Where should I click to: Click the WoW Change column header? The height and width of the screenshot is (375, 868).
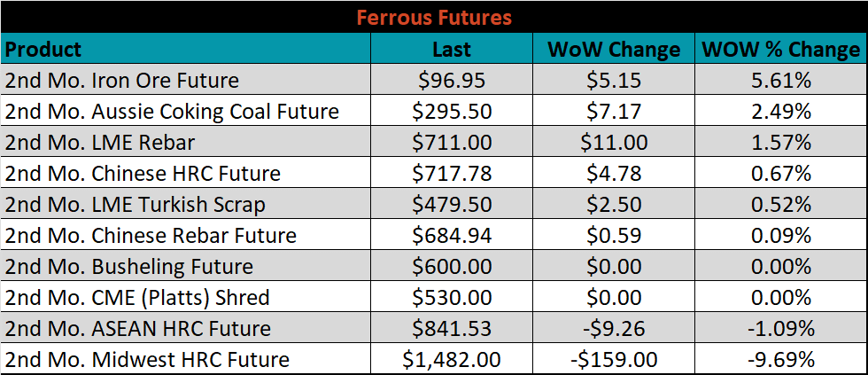point(613,49)
